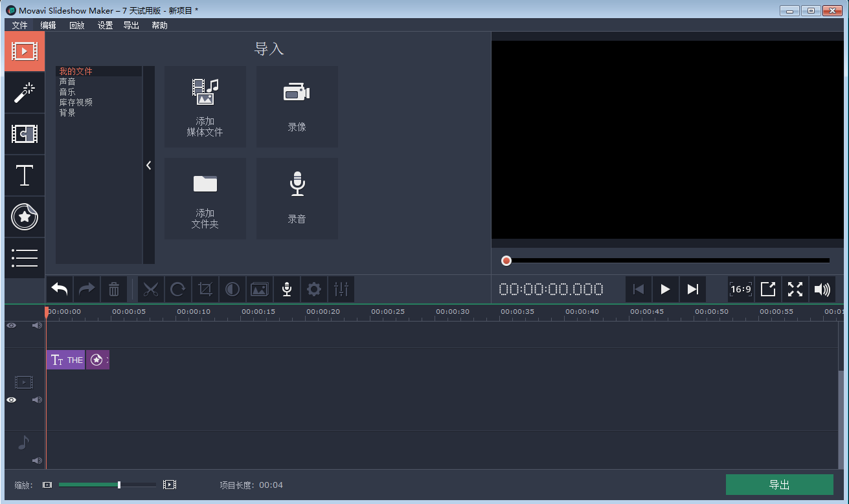
Task: Click the 项目长度: 00:04 text
Action: point(251,485)
